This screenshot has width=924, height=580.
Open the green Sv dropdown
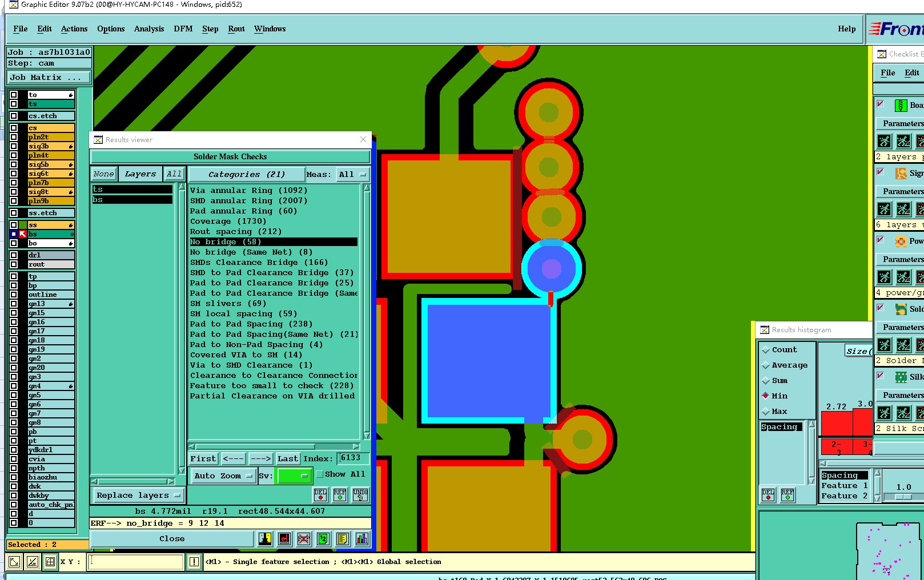tap(294, 476)
